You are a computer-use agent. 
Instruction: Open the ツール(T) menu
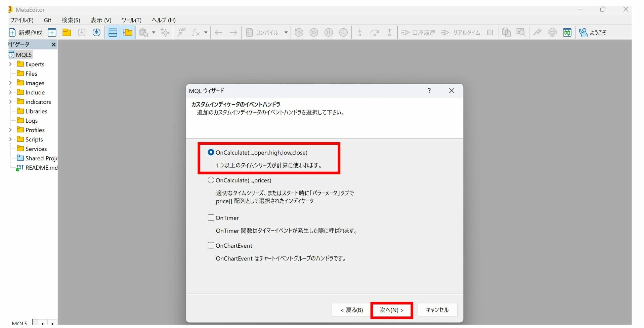coord(131,20)
